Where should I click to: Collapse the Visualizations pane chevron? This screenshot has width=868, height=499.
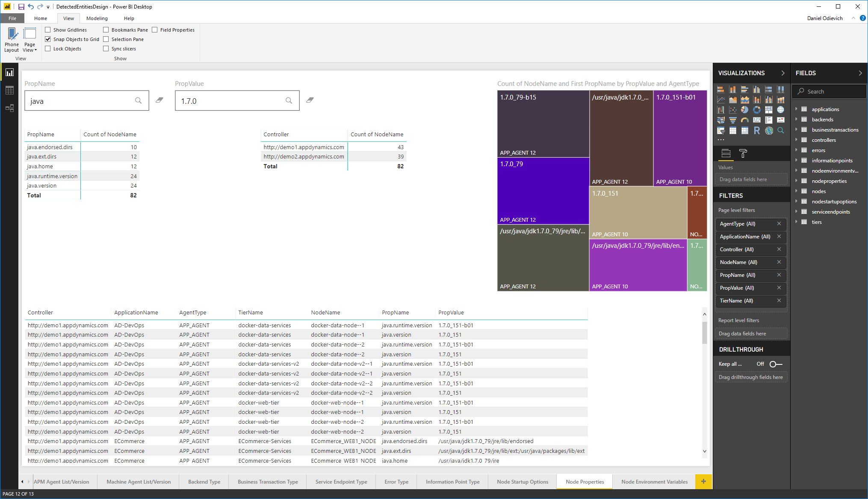click(783, 73)
